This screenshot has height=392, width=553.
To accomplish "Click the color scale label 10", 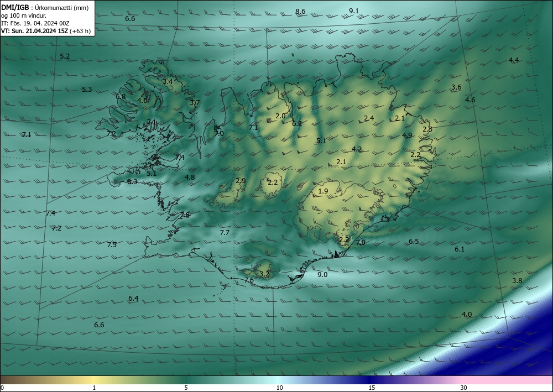I will coord(279,388).
